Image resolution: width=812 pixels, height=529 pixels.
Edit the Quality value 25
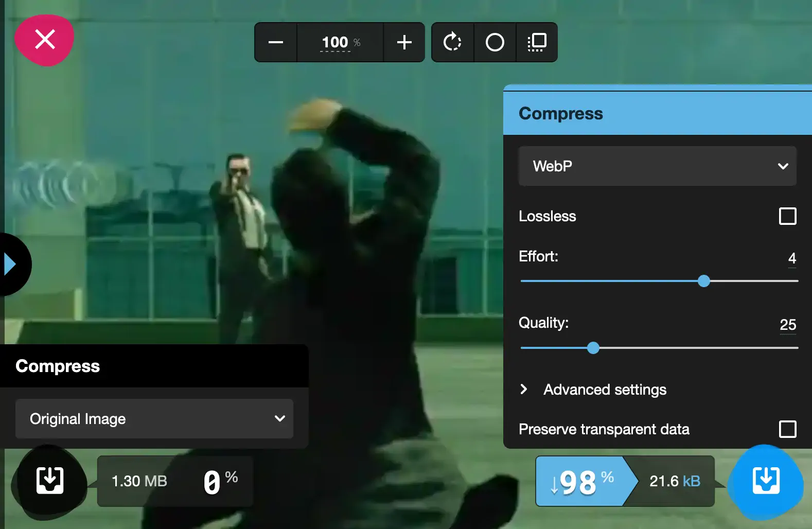click(x=788, y=325)
